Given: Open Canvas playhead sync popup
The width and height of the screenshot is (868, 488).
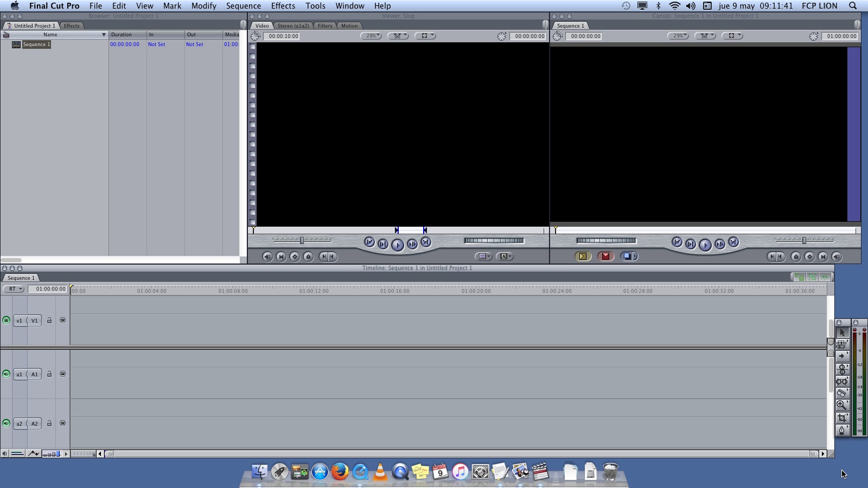Looking at the screenshot, I should point(705,36).
